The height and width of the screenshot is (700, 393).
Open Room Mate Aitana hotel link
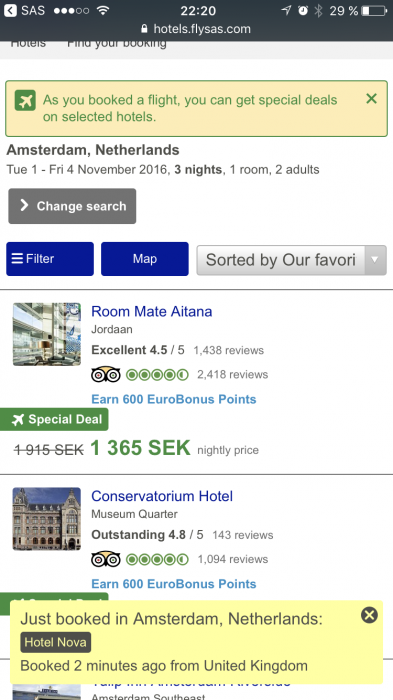(151, 311)
